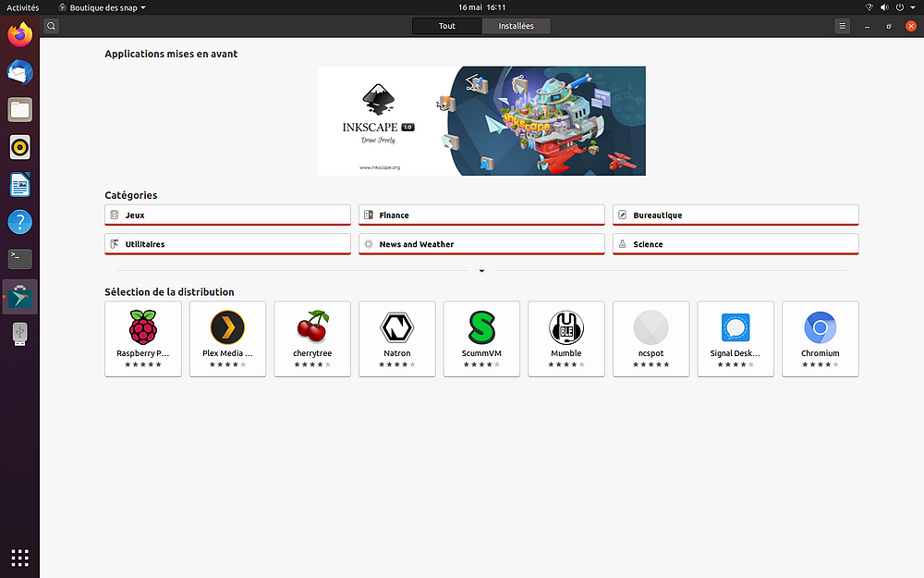This screenshot has height=578, width=924.
Task: Click the News and Weather sun icon
Action: pos(369,244)
